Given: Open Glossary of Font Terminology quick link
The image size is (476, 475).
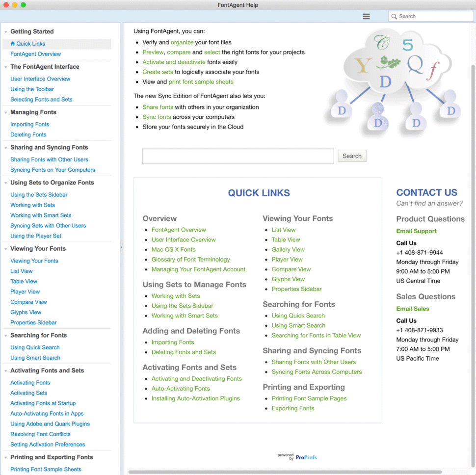Looking at the screenshot, I should [190, 260].
